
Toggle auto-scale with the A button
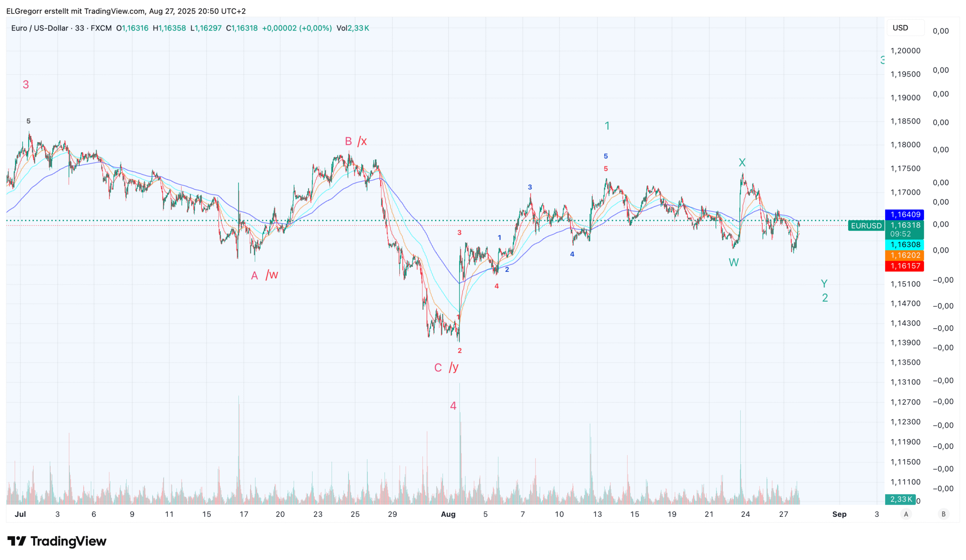coord(906,514)
